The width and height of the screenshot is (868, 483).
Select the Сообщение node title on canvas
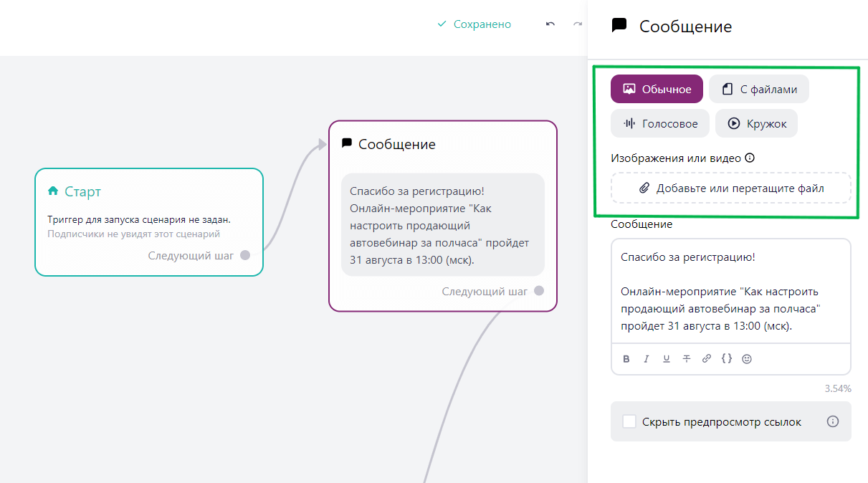pos(397,144)
